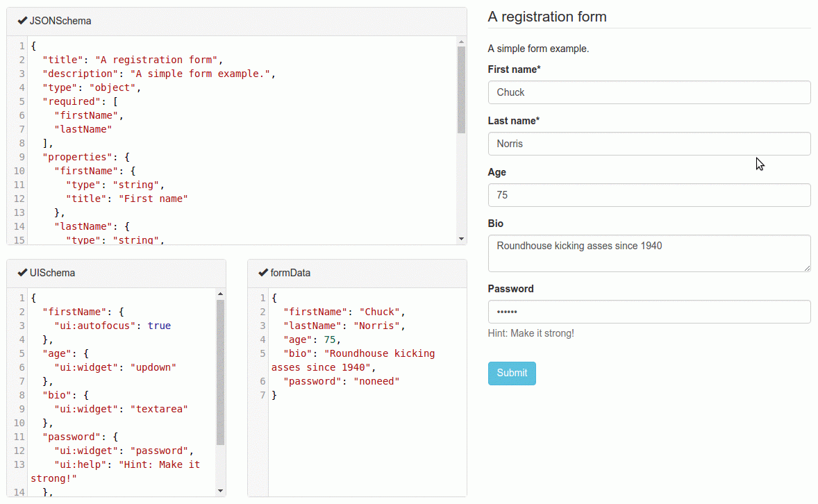Click the password noneed value in formData
This screenshot has height=504, width=818.
[x=377, y=380]
